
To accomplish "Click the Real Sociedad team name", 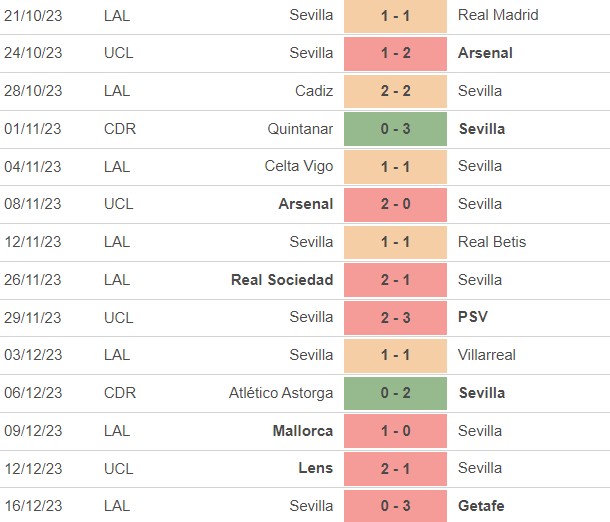I will tap(282, 280).
